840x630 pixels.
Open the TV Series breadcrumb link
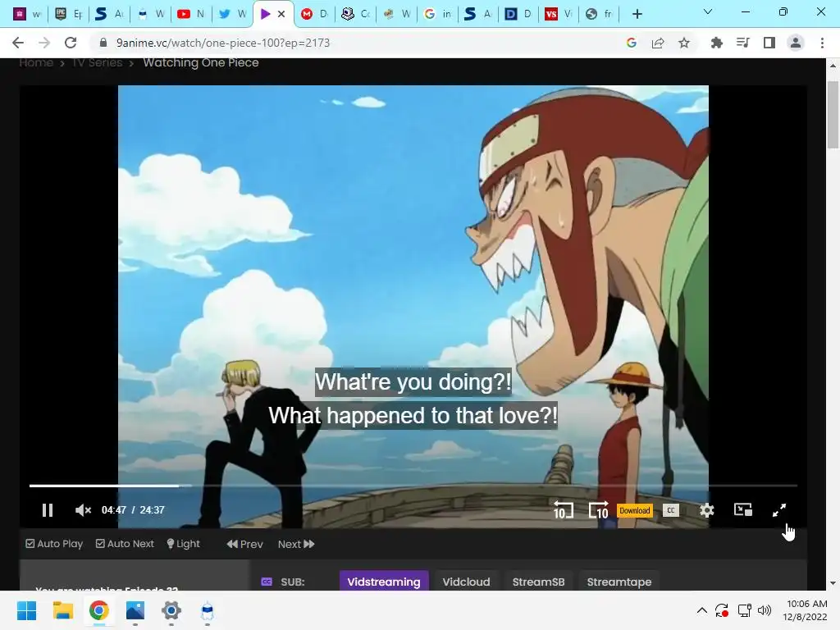tap(97, 62)
